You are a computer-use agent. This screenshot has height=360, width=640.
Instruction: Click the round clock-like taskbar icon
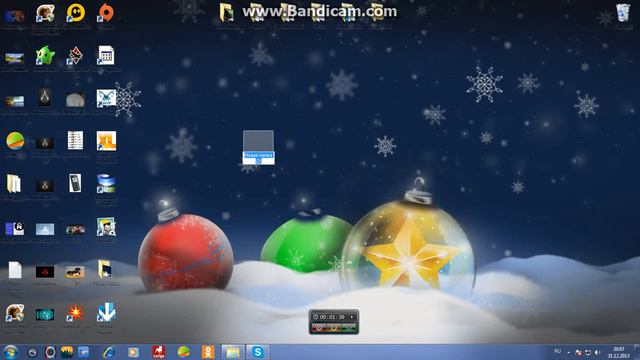(50, 352)
